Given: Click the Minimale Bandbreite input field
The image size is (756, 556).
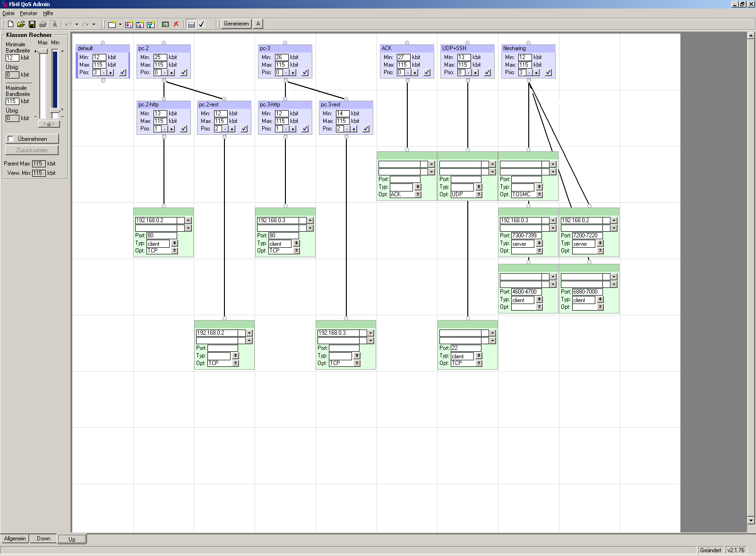Looking at the screenshot, I should tap(12, 58).
